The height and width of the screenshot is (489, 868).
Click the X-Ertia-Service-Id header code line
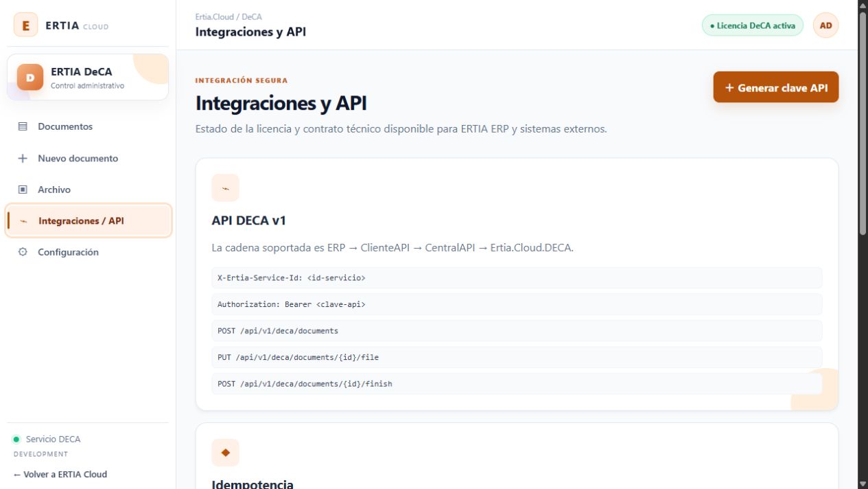[x=517, y=278]
